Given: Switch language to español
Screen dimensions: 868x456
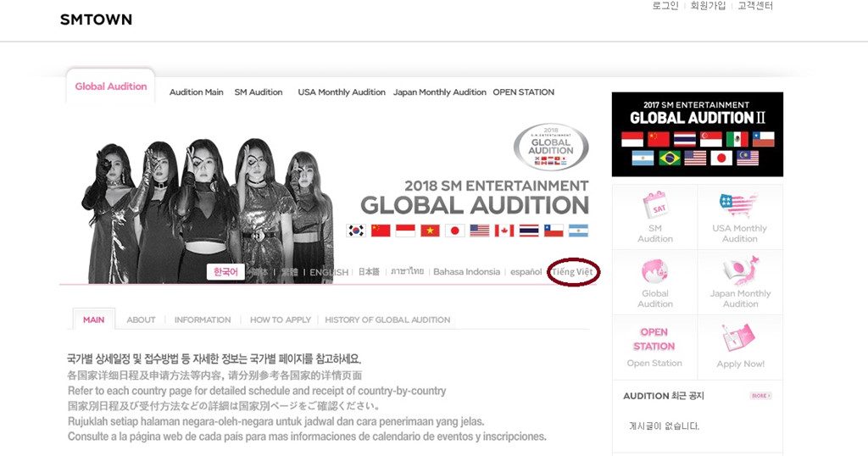Looking at the screenshot, I should [526, 272].
